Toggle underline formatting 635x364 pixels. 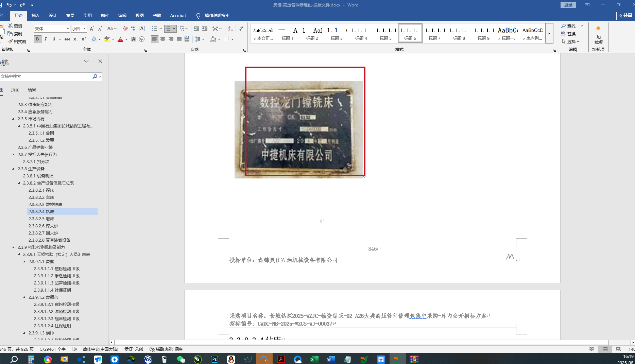click(54, 39)
